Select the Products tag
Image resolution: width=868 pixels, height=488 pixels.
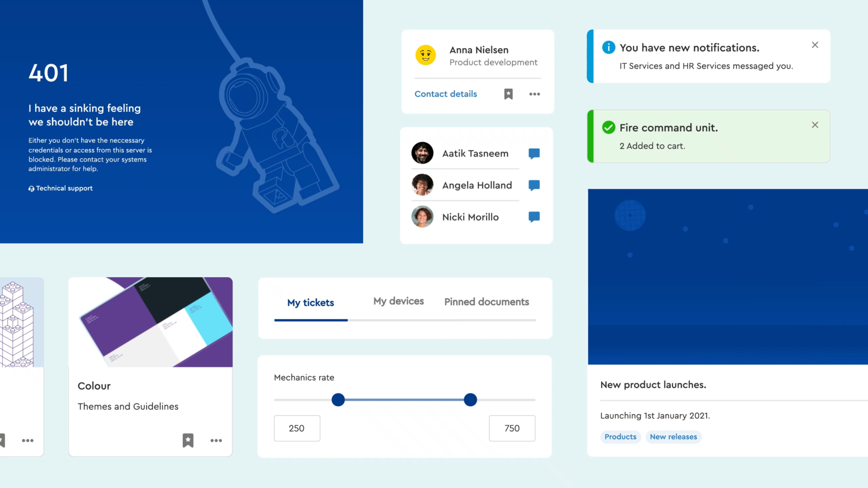[x=620, y=437]
